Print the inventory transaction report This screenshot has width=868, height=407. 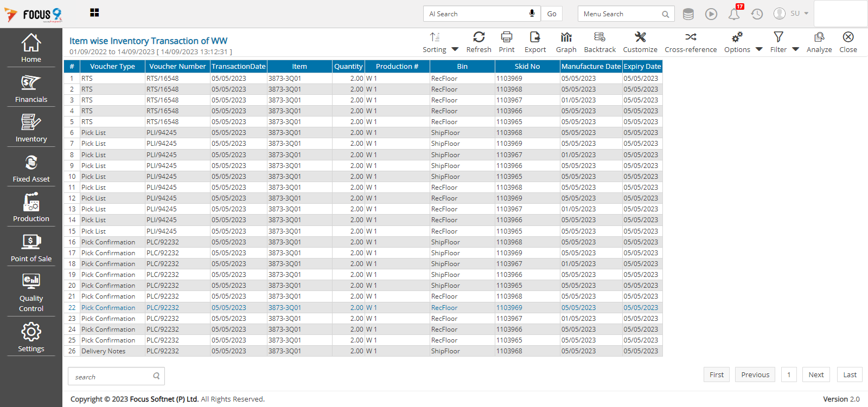(x=506, y=37)
